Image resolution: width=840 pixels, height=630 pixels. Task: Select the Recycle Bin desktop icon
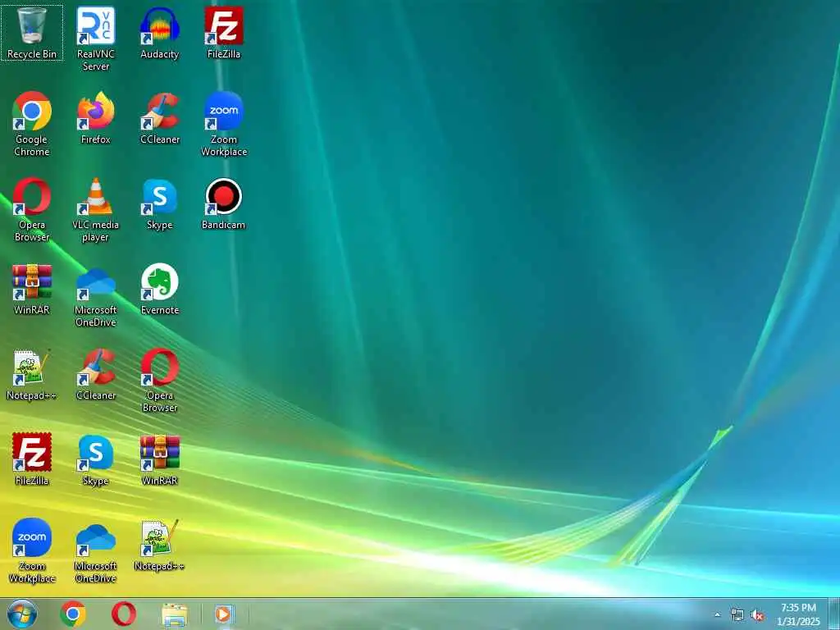coord(32,33)
